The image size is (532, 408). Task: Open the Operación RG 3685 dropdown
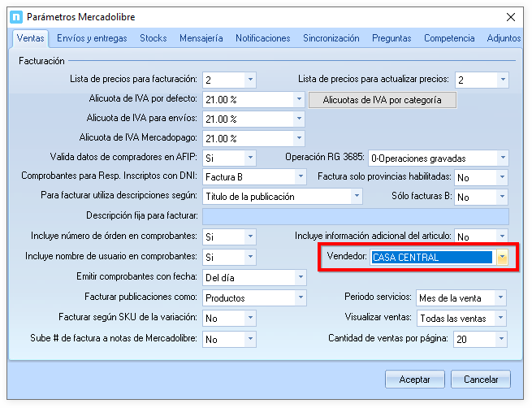(503, 158)
